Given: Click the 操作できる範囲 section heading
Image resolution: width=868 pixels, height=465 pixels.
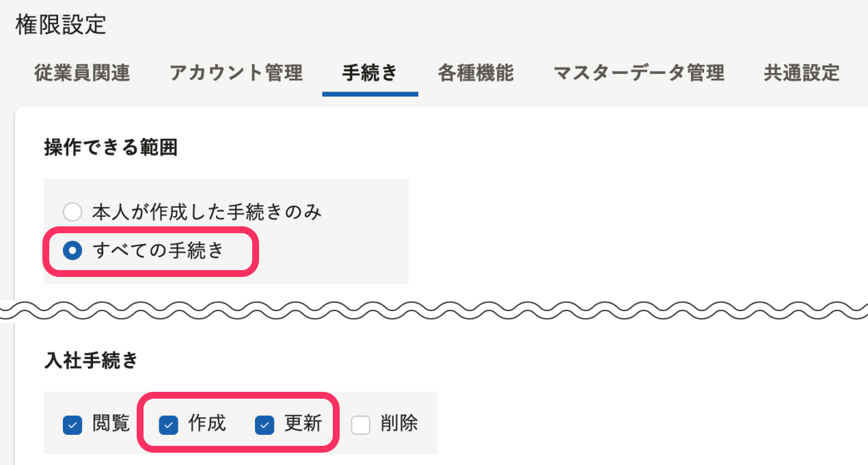Looking at the screenshot, I should (x=111, y=147).
